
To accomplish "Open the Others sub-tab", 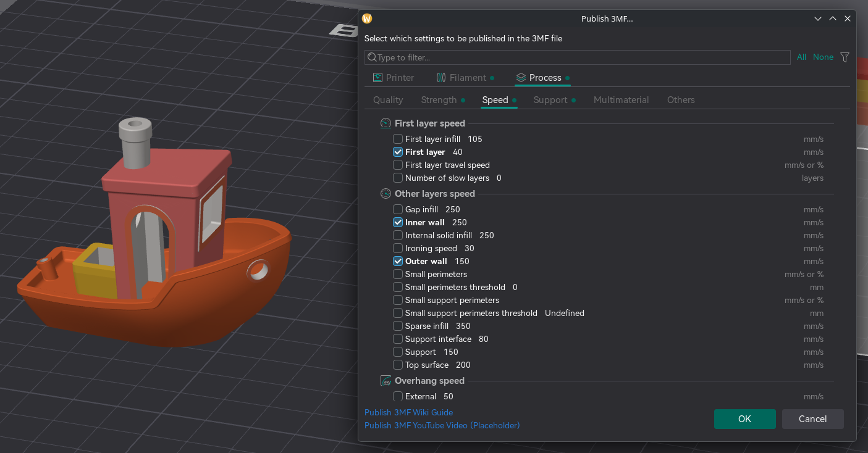I will [681, 100].
